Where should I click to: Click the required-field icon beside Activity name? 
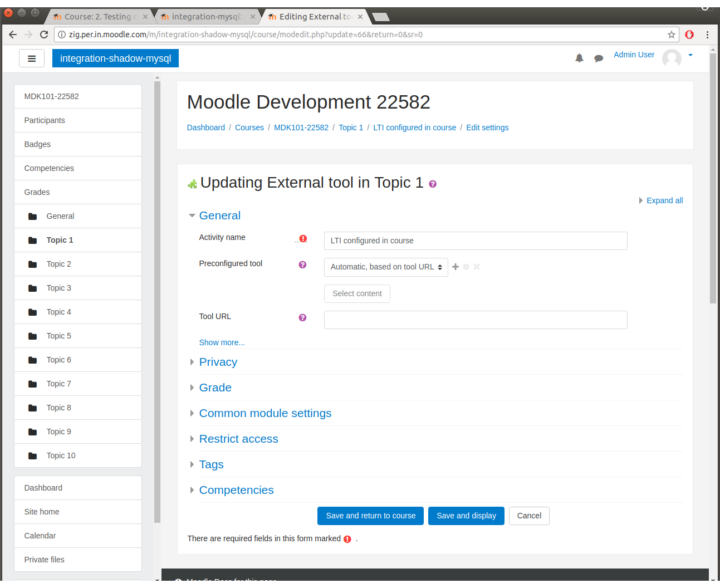pos(303,238)
